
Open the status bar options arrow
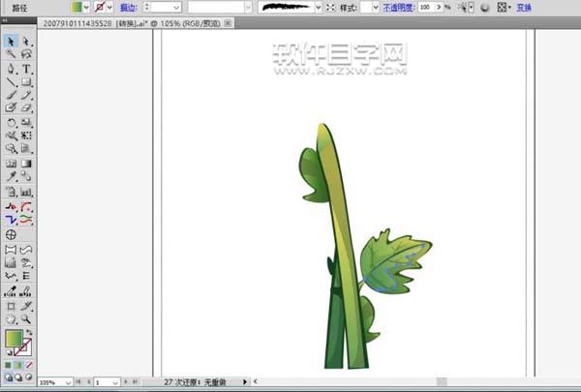click(245, 381)
